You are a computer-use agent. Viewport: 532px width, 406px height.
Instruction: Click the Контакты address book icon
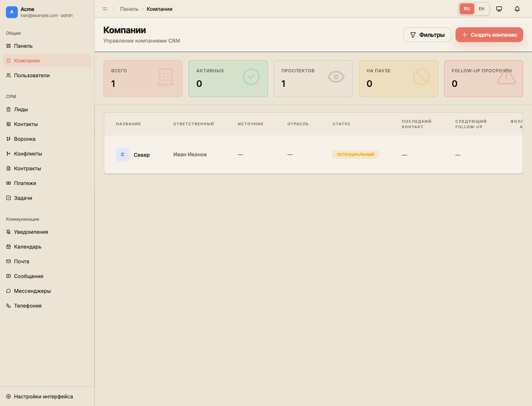click(9, 124)
